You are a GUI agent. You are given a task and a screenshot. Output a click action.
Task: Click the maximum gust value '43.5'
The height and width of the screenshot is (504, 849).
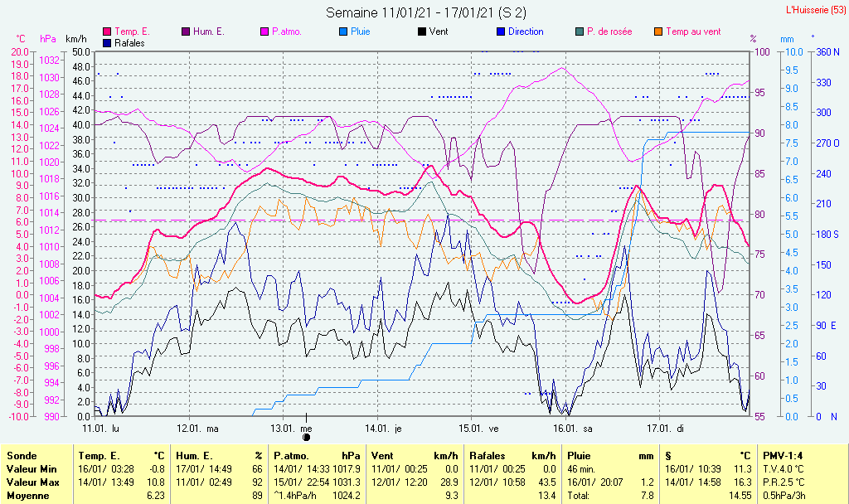pos(546,482)
